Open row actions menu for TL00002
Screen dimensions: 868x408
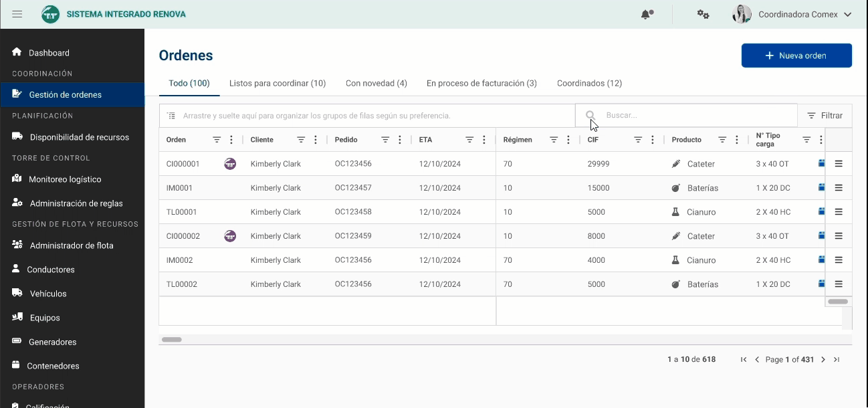[839, 284]
